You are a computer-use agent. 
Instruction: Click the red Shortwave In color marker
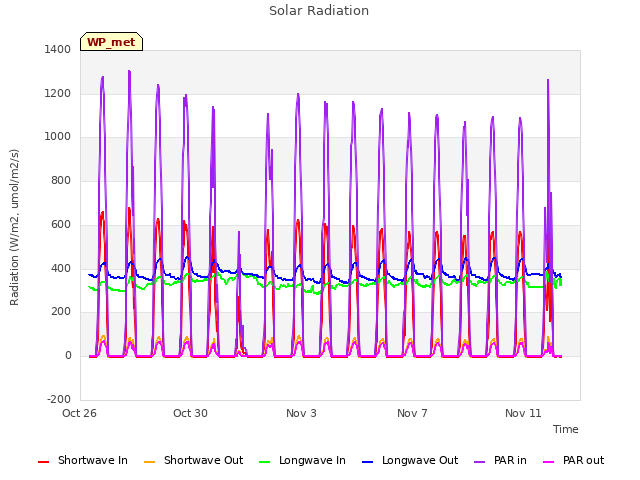pos(43,462)
